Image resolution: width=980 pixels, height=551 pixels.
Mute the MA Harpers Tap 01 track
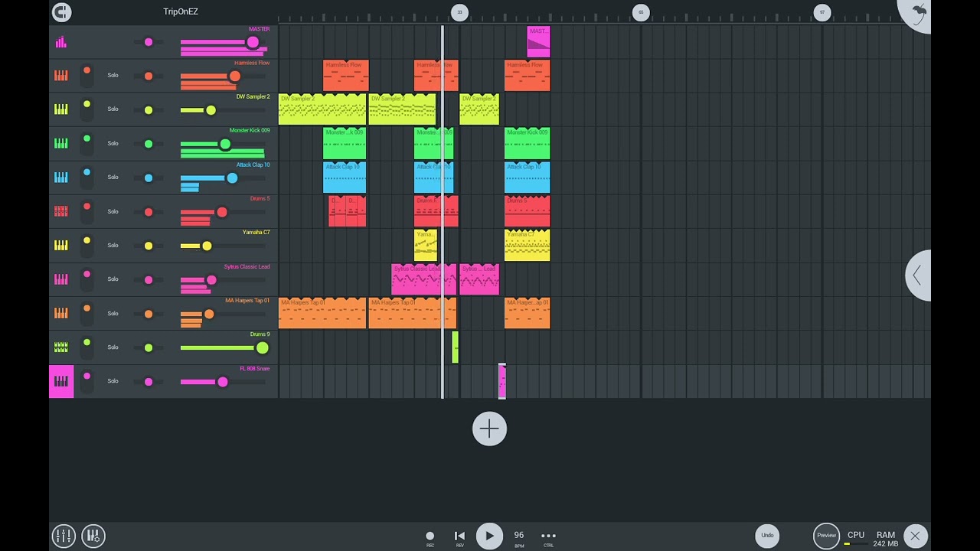pyautogui.click(x=87, y=312)
